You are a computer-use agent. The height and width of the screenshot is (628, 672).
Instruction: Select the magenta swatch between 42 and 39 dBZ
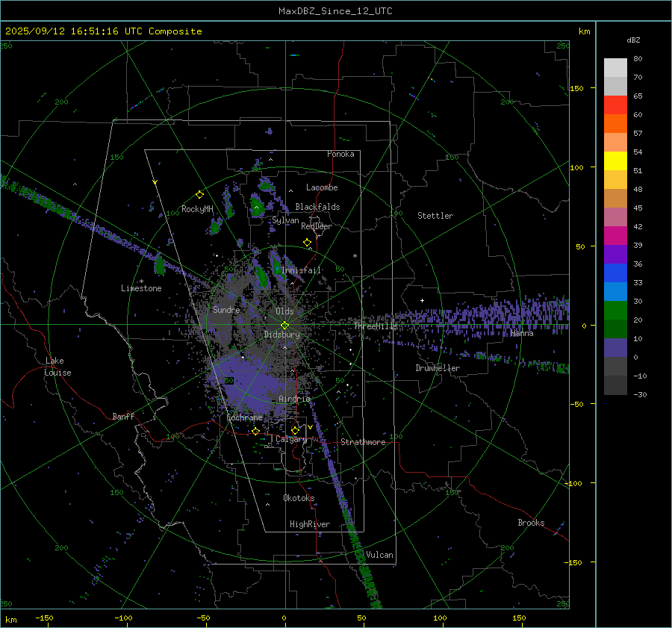(x=615, y=235)
